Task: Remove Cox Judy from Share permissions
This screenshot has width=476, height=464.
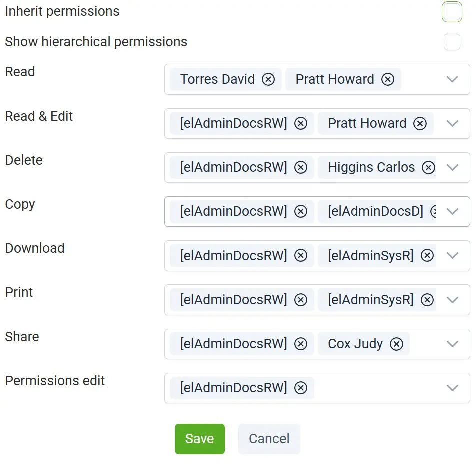Action: [396, 344]
